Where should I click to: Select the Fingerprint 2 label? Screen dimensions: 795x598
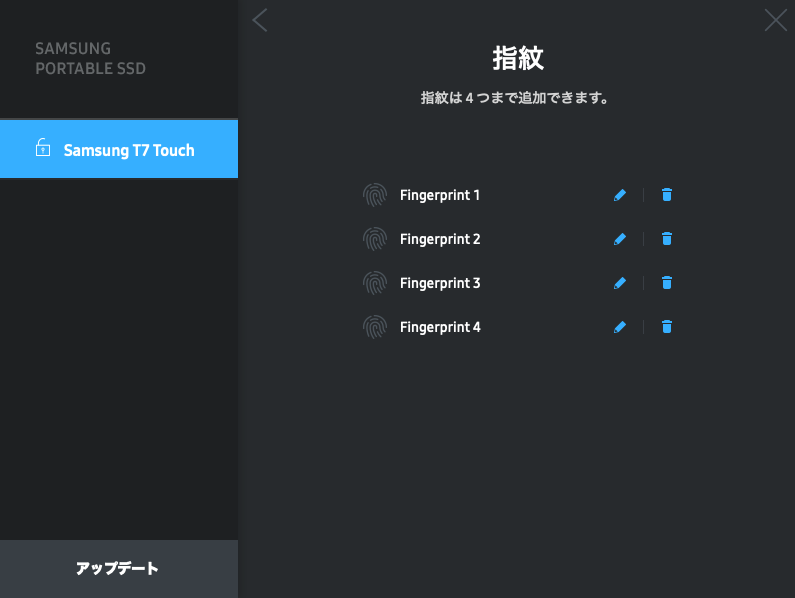coord(440,239)
